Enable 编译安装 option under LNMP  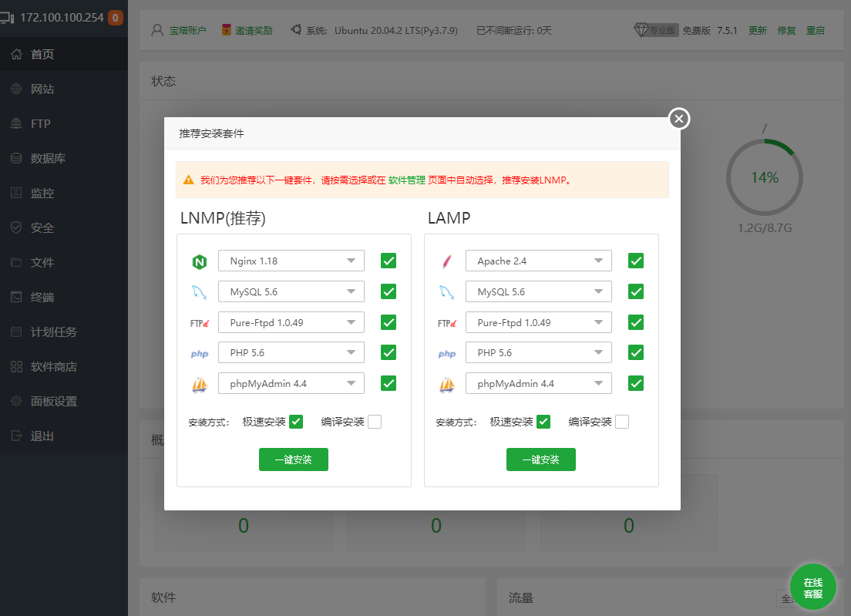pyautogui.click(x=375, y=422)
